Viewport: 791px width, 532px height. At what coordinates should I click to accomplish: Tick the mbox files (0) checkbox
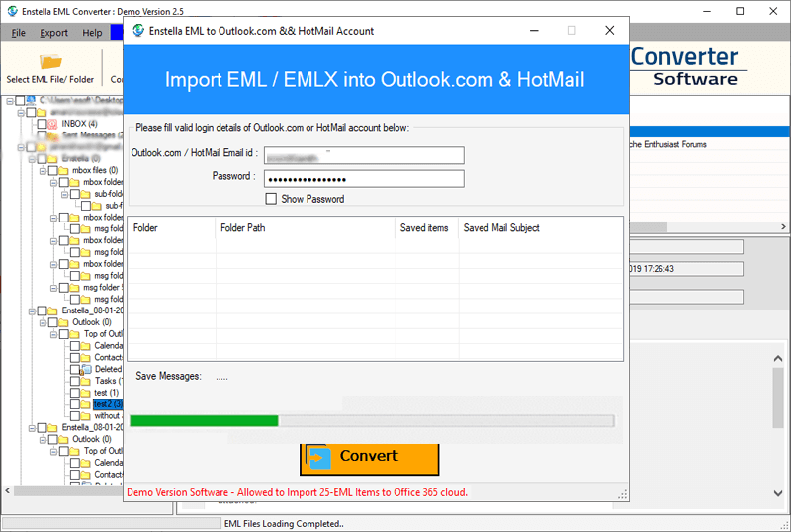click(x=53, y=171)
